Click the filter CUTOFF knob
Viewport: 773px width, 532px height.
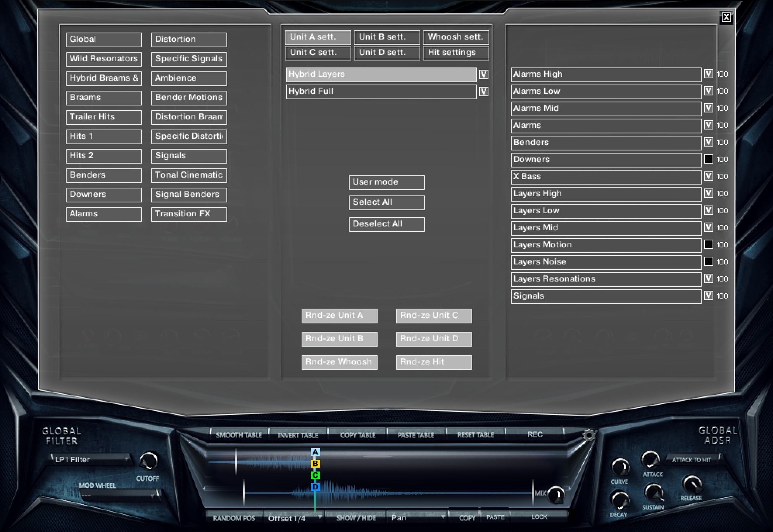click(148, 461)
